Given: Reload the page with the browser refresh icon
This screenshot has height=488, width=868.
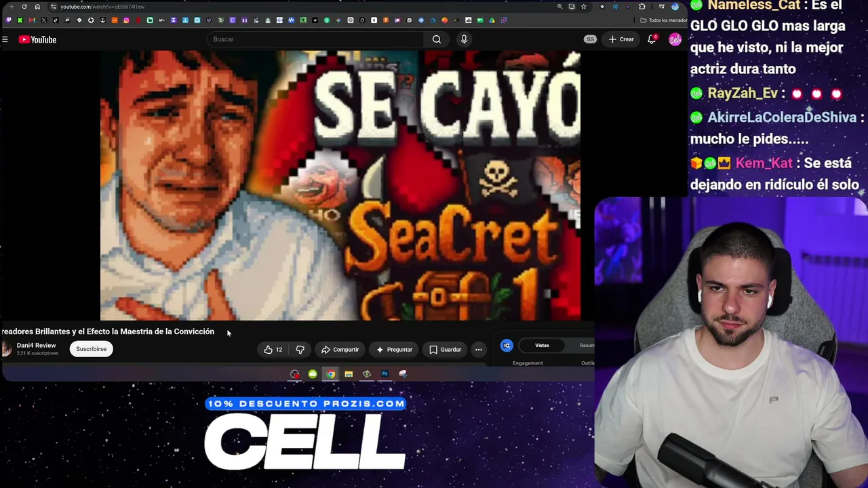Looking at the screenshot, I should point(24,7).
